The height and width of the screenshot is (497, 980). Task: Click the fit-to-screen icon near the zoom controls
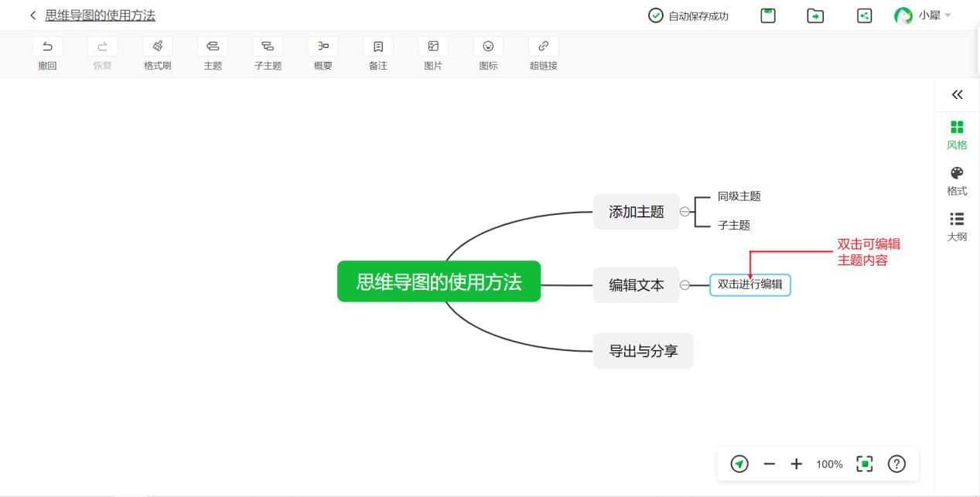(864, 464)
